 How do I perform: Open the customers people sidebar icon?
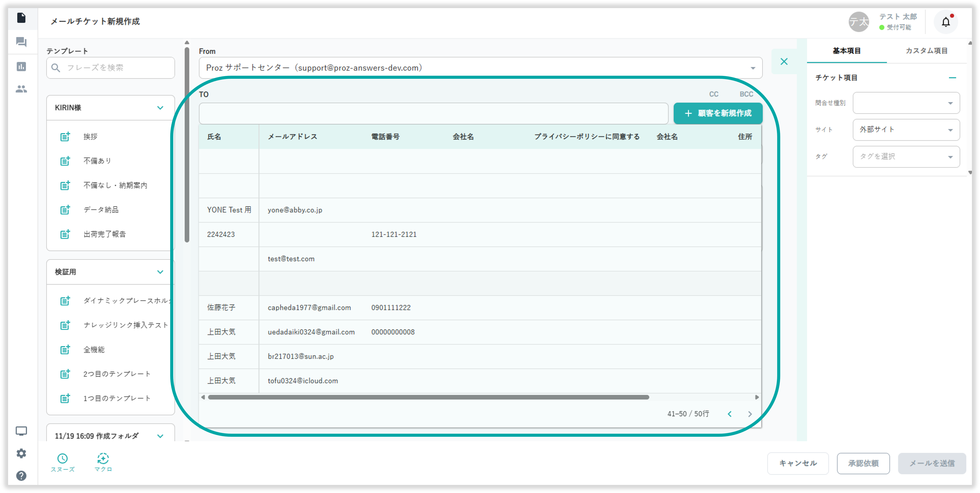21,89
